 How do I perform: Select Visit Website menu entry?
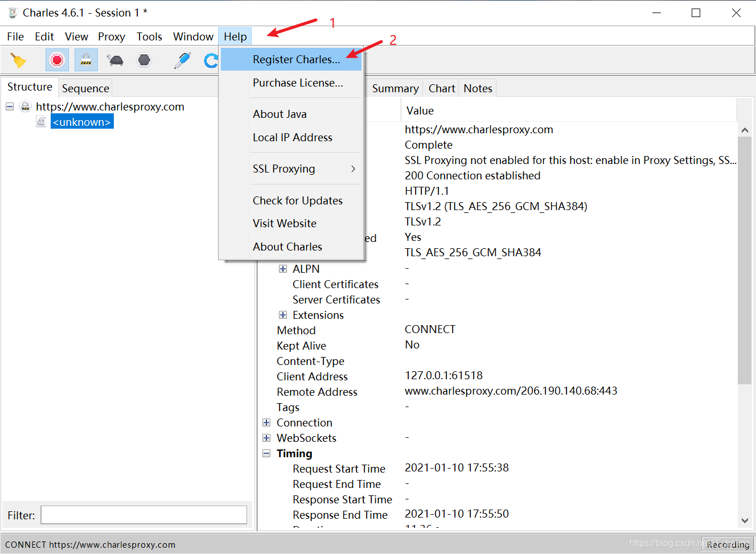[291, 223]
